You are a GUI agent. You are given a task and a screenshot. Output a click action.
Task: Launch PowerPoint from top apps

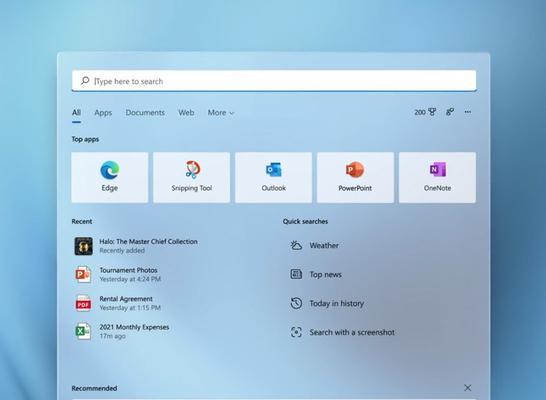point(355,177)
